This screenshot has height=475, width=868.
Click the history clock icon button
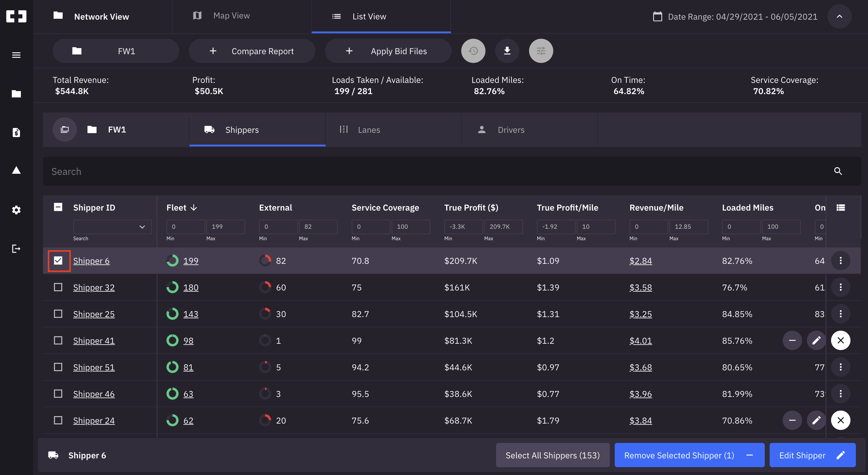(473, 51)
